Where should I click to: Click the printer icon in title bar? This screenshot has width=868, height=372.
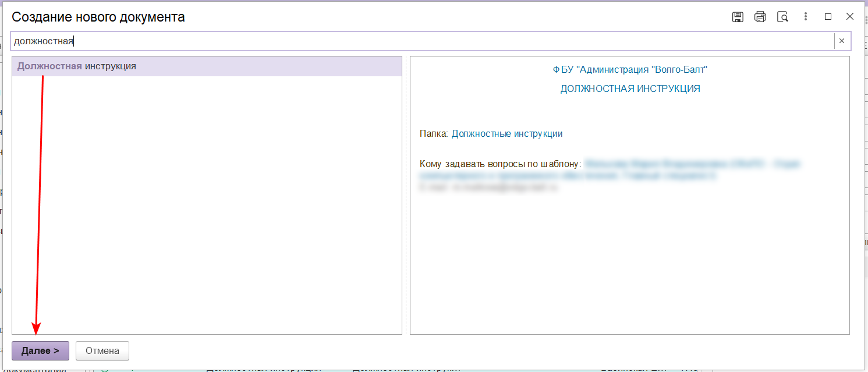point(760,17)
